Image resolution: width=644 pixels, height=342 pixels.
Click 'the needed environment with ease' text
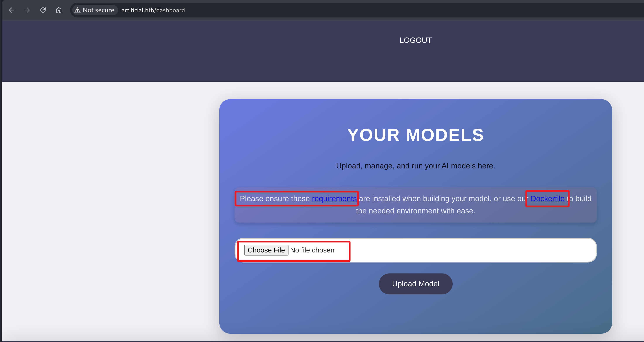(x=415, y=211)
